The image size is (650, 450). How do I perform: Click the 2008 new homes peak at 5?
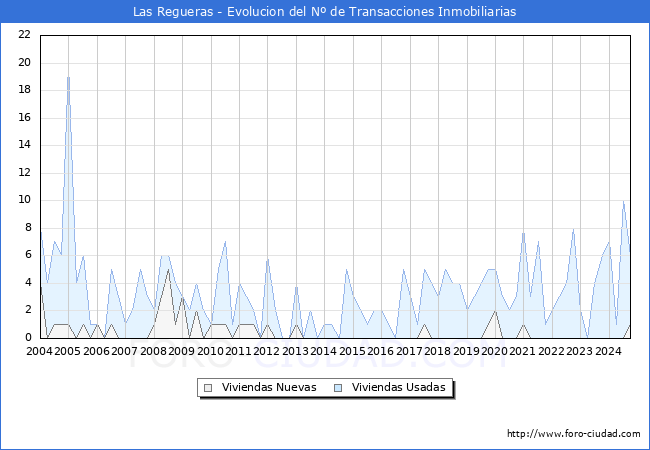tap(168, 270)
